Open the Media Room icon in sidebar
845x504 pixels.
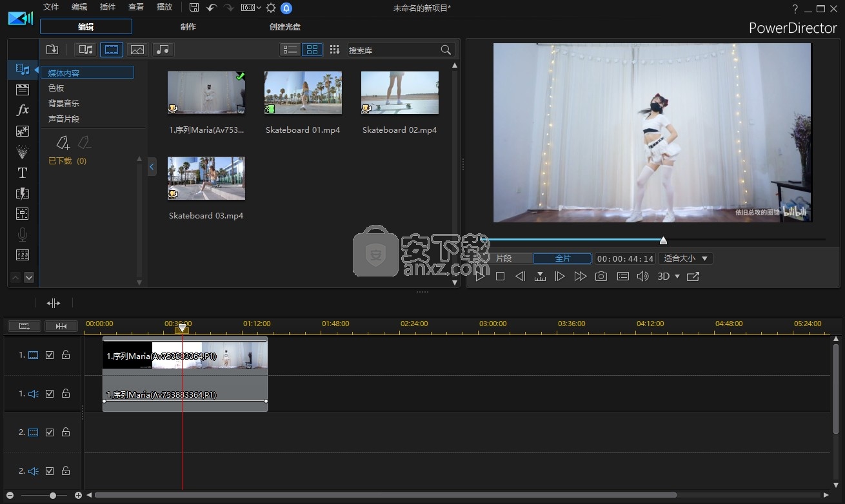pos(23,69)
